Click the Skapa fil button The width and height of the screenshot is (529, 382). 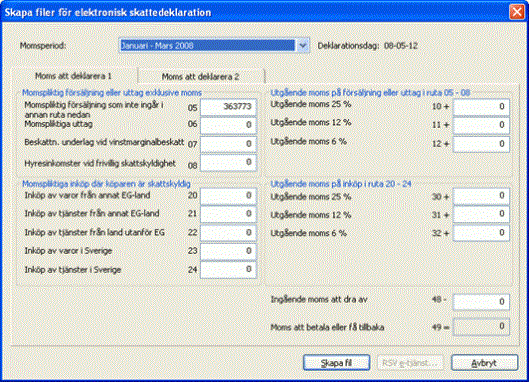click(336, 363)
